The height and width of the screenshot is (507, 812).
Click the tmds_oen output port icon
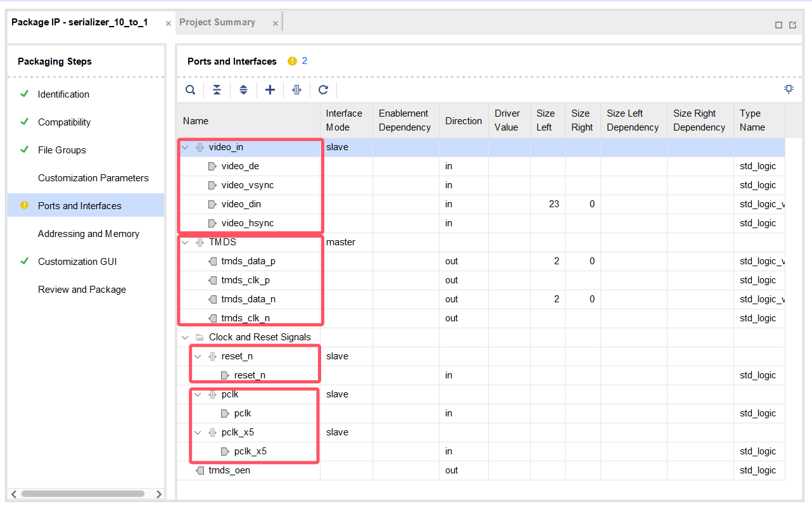point(200,470)
